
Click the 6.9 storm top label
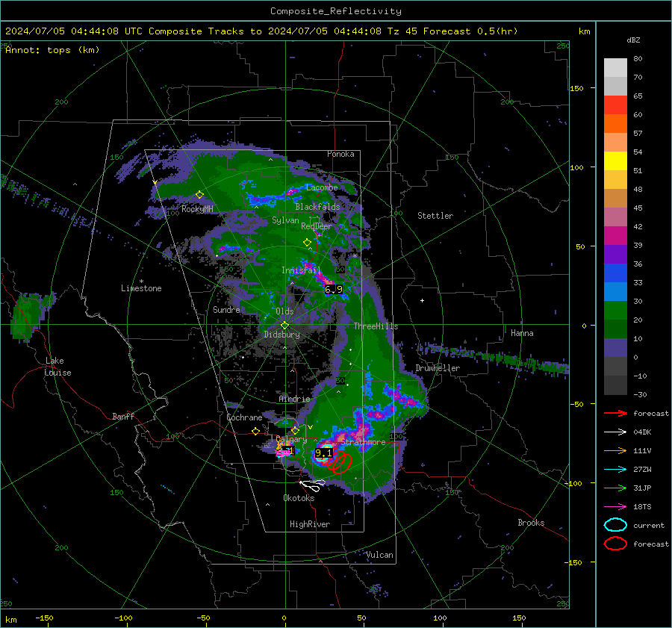[x=334, y=289]
